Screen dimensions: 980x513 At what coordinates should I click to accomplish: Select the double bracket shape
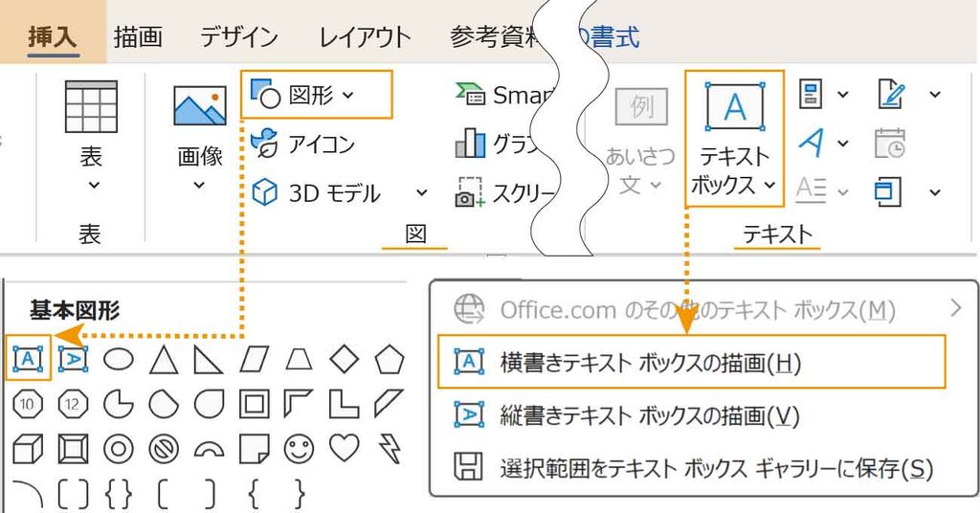[x=73, y=494]
